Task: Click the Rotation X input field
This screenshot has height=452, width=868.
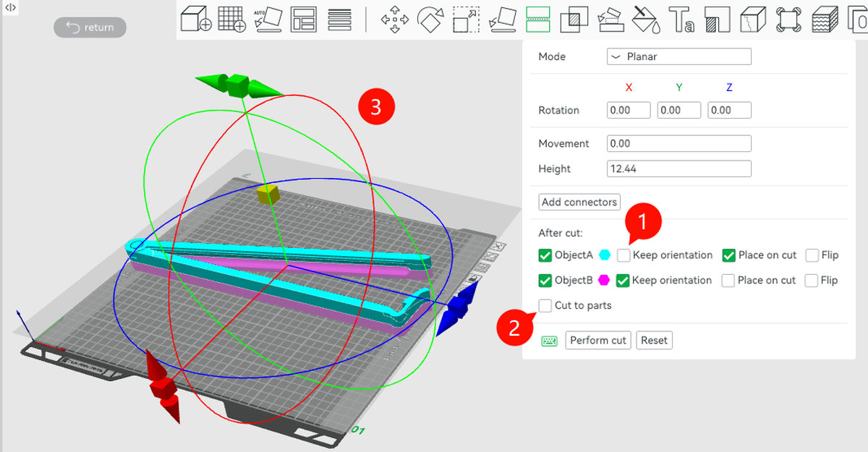Action: click(629, 110)
